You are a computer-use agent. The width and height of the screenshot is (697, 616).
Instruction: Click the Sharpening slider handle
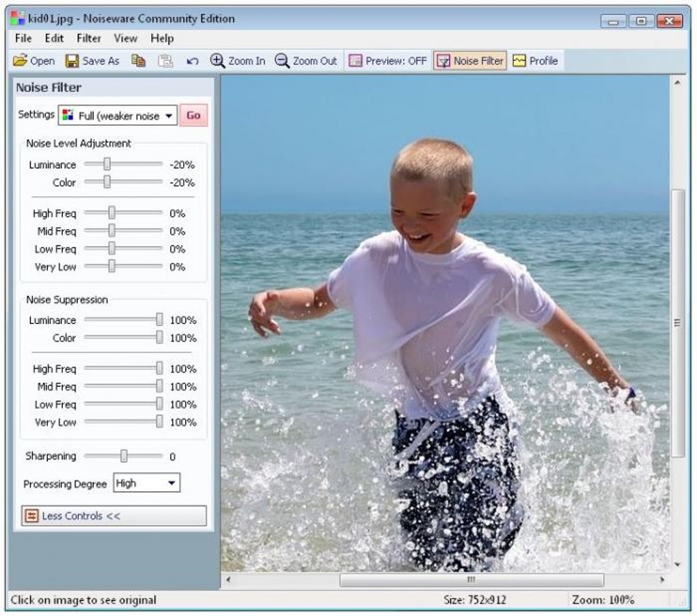tap(124, 456)
